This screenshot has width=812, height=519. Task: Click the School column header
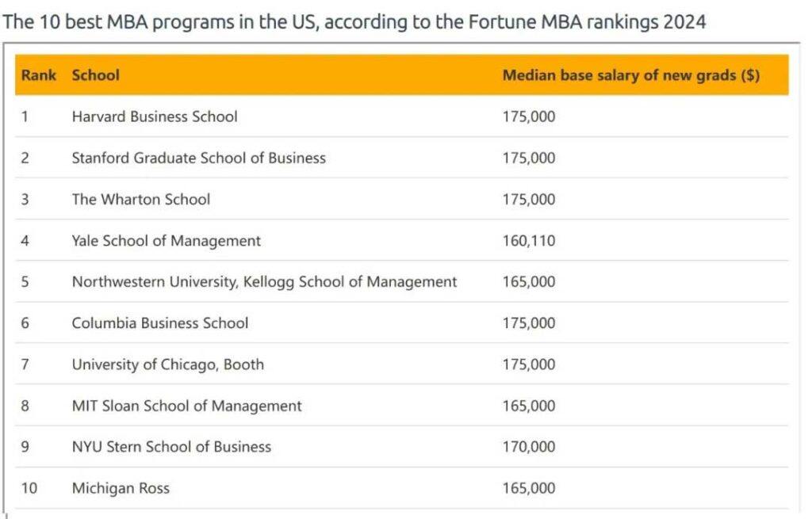click(x=95, y=75)
